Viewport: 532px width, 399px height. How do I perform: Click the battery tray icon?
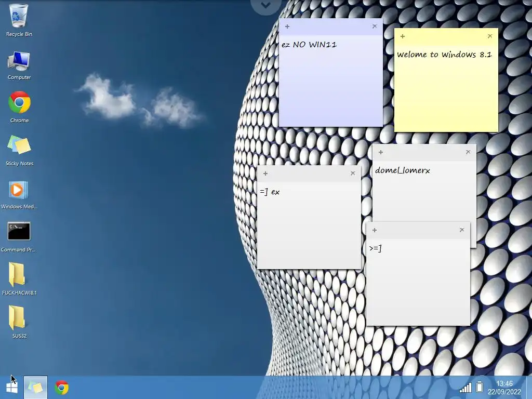point(480,387)
